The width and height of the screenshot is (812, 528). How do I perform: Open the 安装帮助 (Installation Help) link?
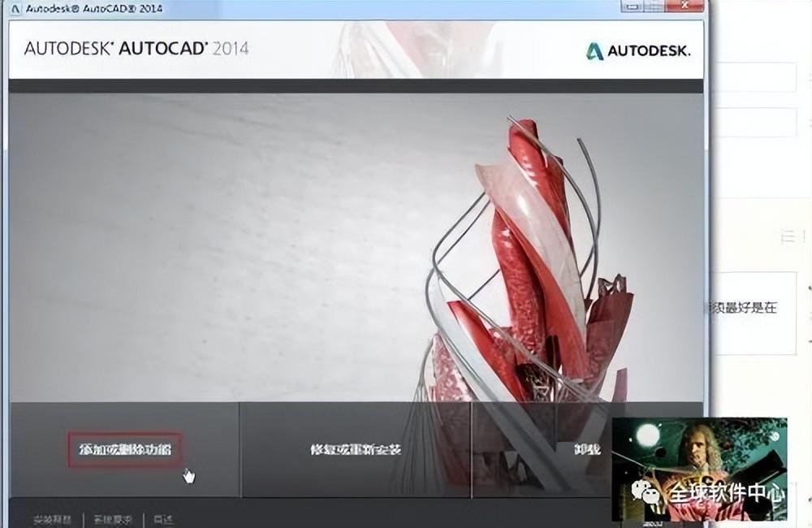pyautogui.click(x=52, y=520)
